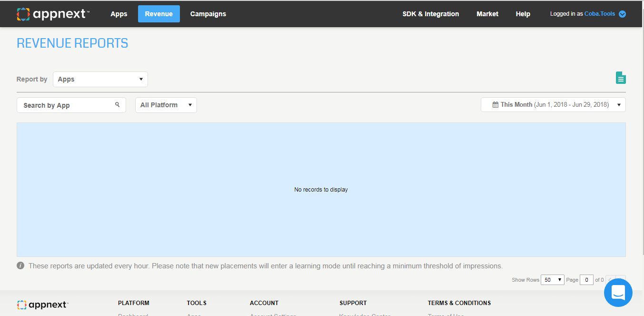
Task: Click the PLATFORM footer heading
Action: tap(134, 303)
